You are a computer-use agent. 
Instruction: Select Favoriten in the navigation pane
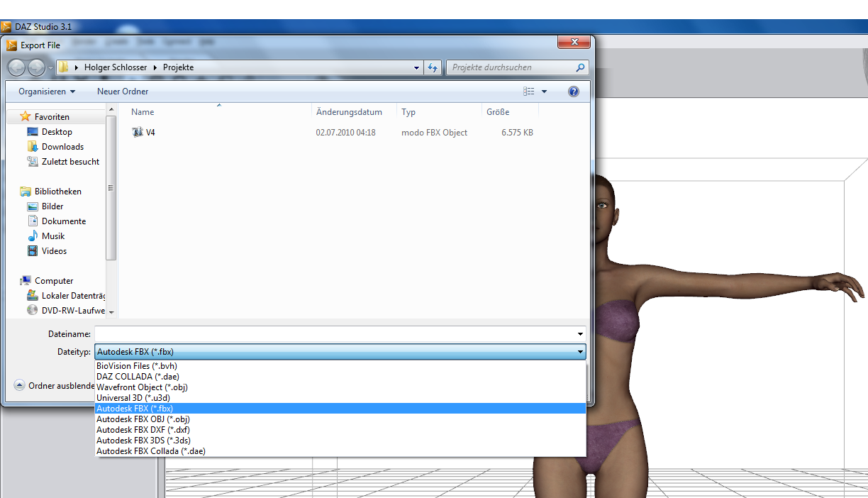(52, 116)
